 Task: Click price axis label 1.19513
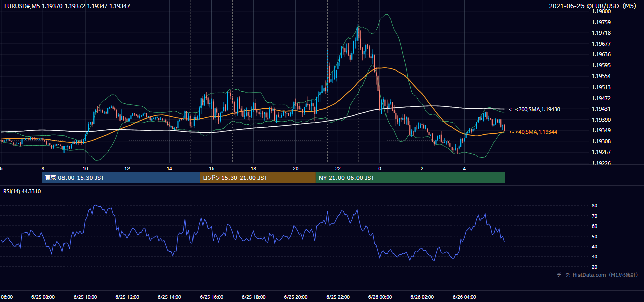pyautogui.click(x=602, y=87)
